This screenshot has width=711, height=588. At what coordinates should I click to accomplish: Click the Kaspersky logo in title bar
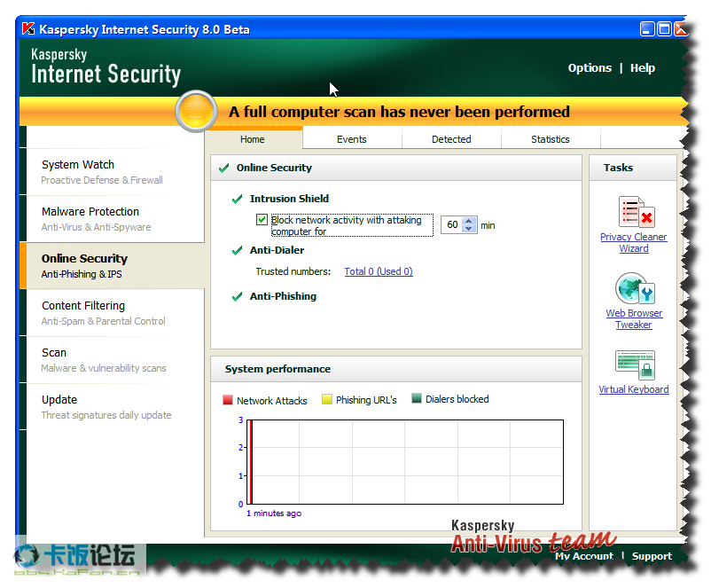(x=28, y=29)
